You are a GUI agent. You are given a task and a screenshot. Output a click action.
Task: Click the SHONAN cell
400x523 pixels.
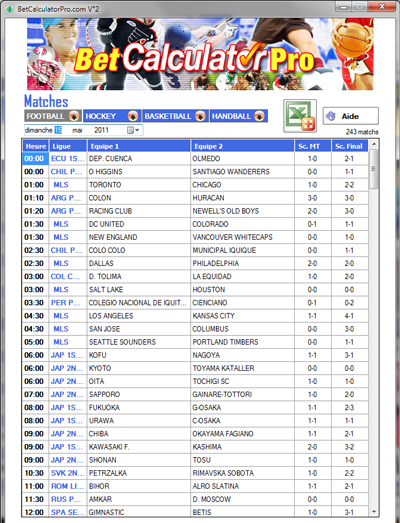point(139,460)
